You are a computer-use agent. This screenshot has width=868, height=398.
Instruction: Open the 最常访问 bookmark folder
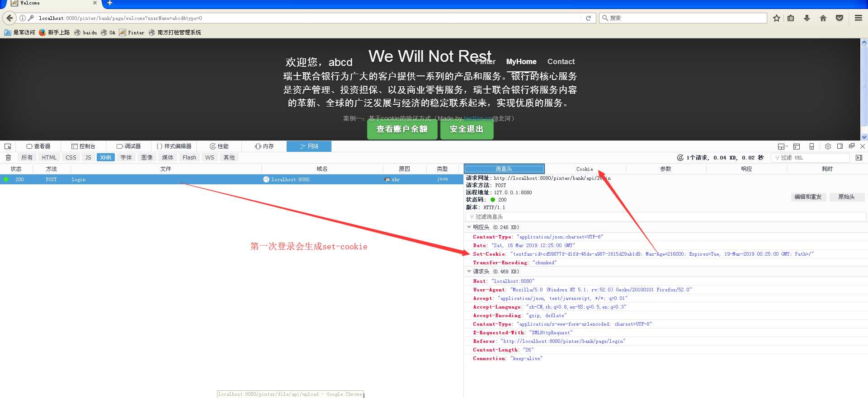pos(19,33)
